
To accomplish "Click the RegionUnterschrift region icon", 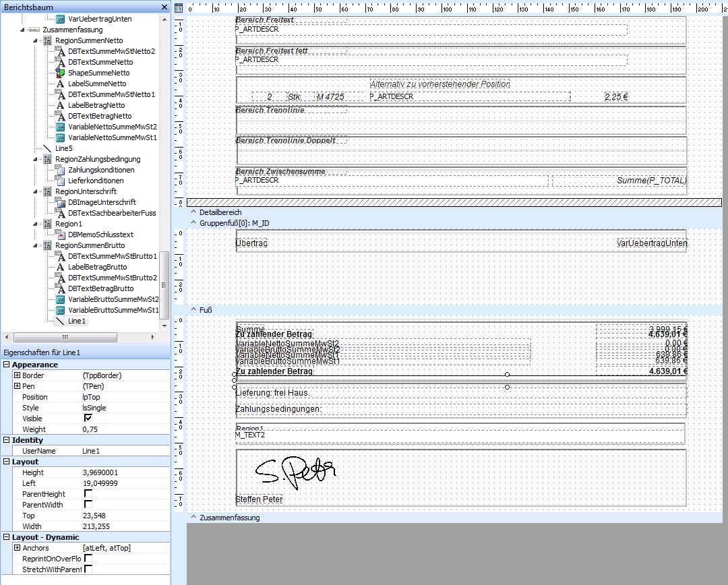I will [47, 191].
